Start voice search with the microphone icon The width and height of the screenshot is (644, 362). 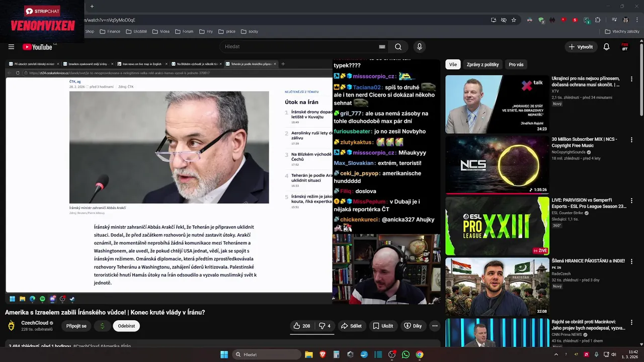point(420,47)
